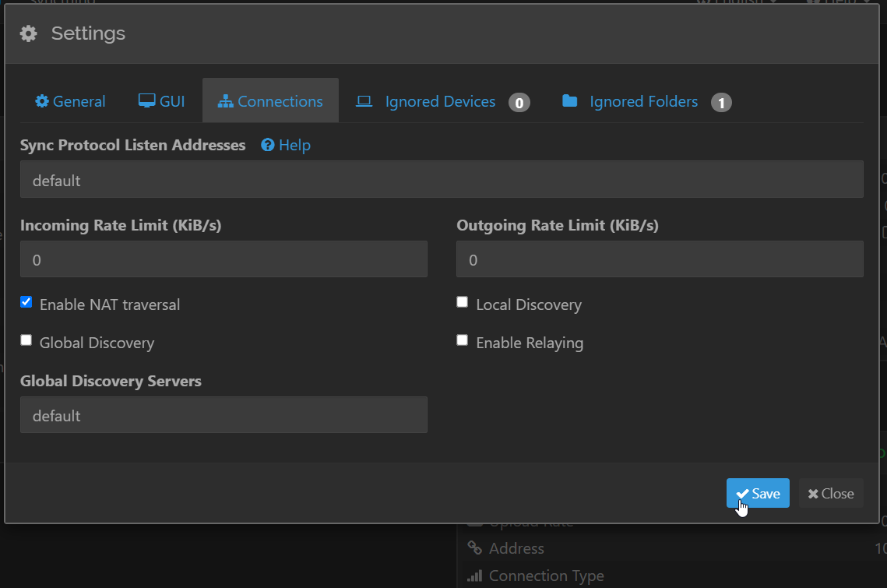
Task: Click the Settings gear icon in header
Action: [x=29, y=33]
